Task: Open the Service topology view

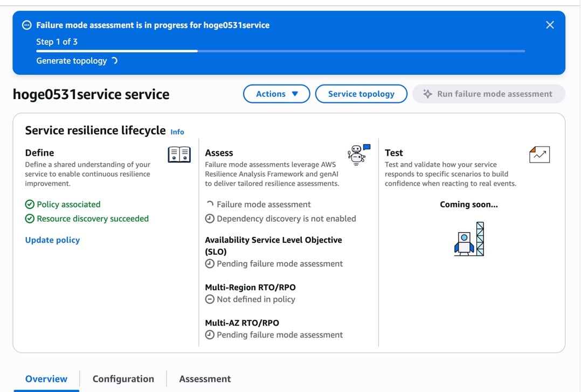Action: pyautogui.click(x=361, y=94)
